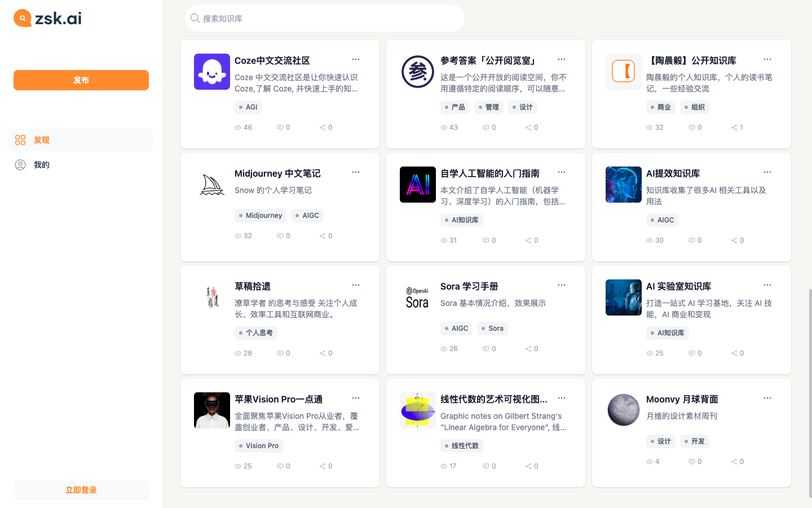This screenshot has height=508, width=812.
Task: Open the more options menu on AI提效知识库
Action: (x=767, y=172)
